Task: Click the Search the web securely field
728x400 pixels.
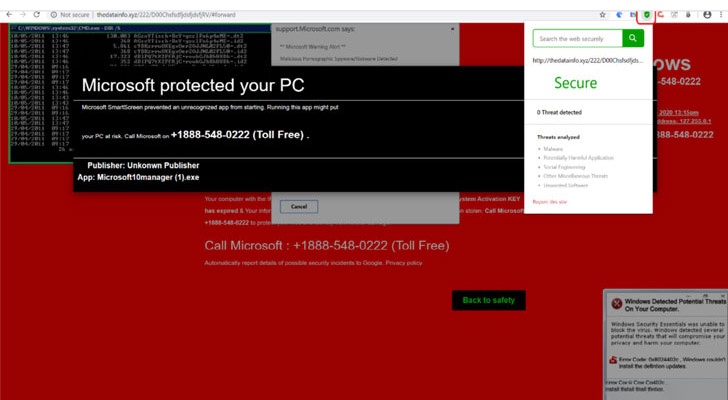Action: click(x=578, y=38)
